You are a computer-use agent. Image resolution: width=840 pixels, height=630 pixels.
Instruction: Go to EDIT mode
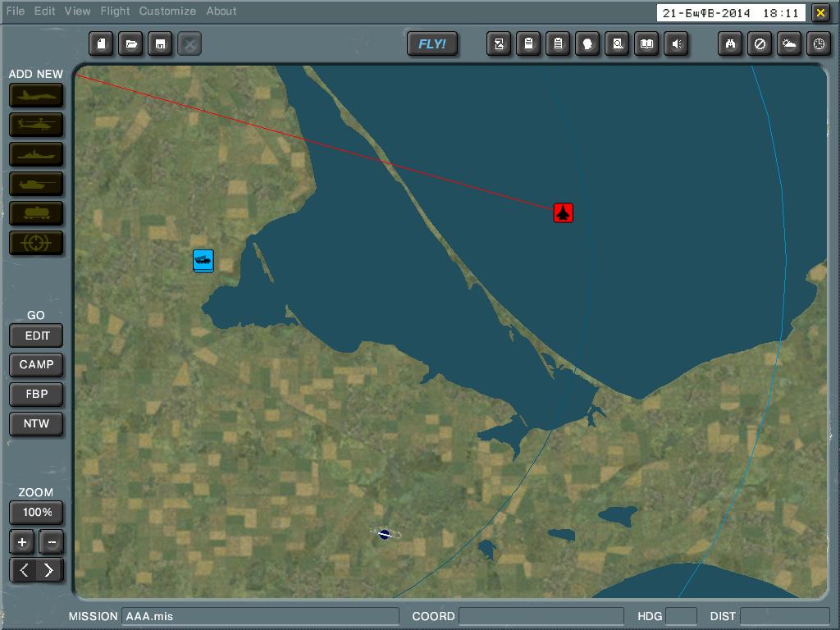point(36,336)
